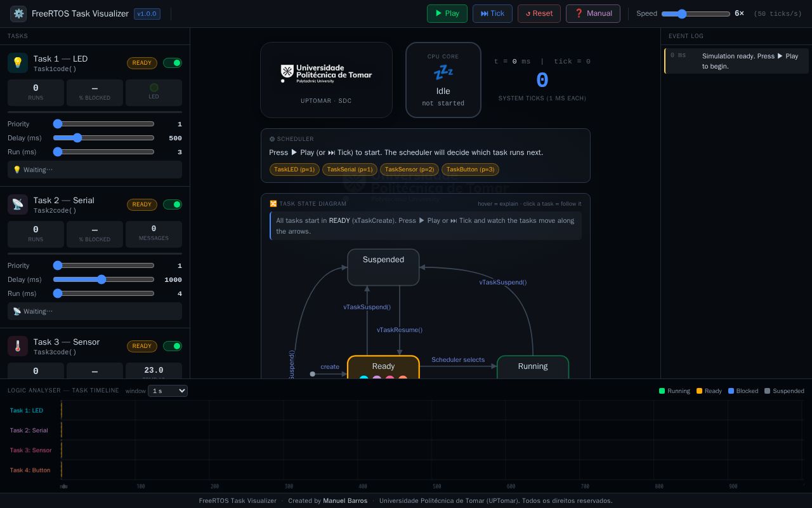Set Task 1 Delay slider
The width and height of the screenshot is (812, 508).
click(x=103, y=138)
